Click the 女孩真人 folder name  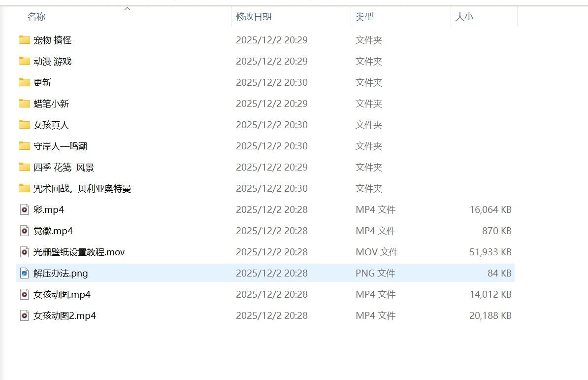[51, 125]
